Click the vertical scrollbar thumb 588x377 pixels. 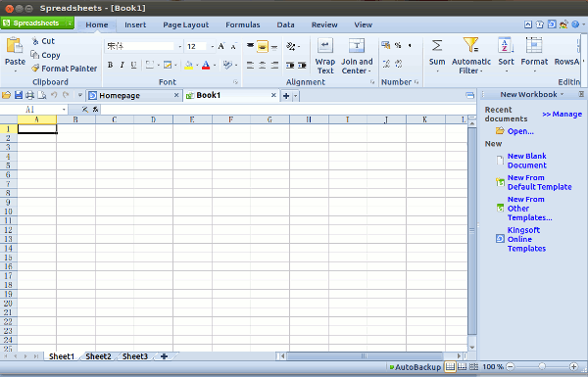(x=471, y=231)
